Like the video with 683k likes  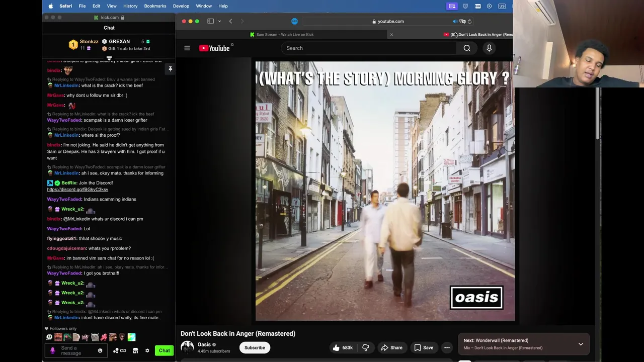pyautogui.click(x=342, y=347)
